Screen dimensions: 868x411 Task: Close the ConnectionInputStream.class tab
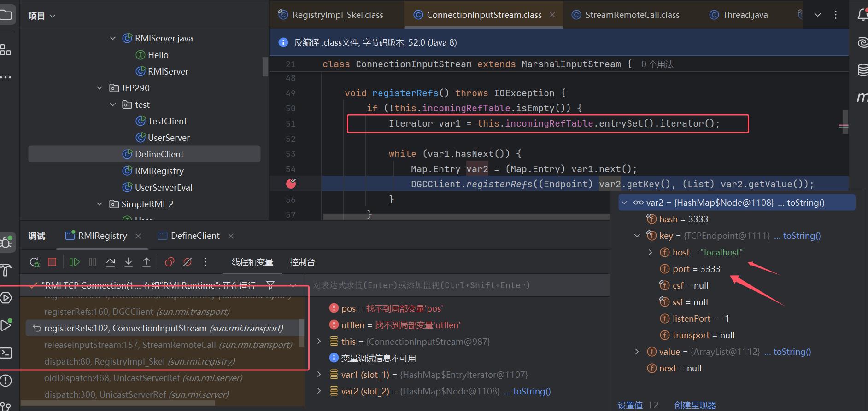click(x=552, y=15)
